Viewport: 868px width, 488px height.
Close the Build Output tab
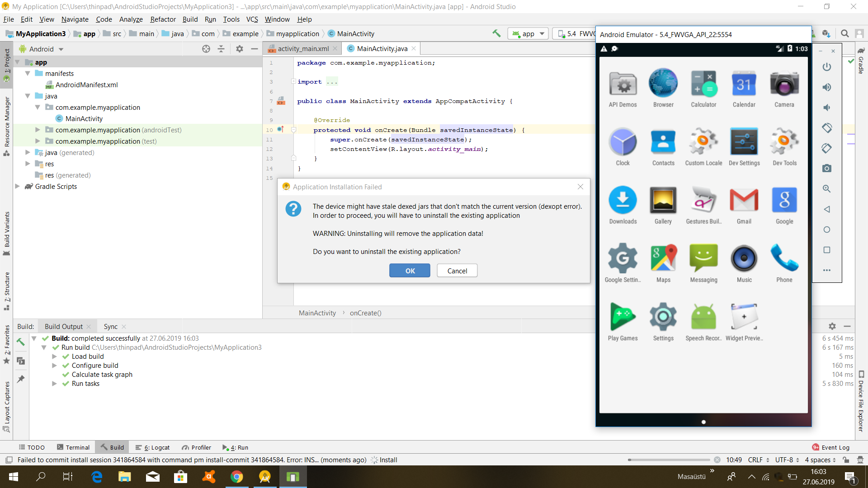tap(89, 327)
